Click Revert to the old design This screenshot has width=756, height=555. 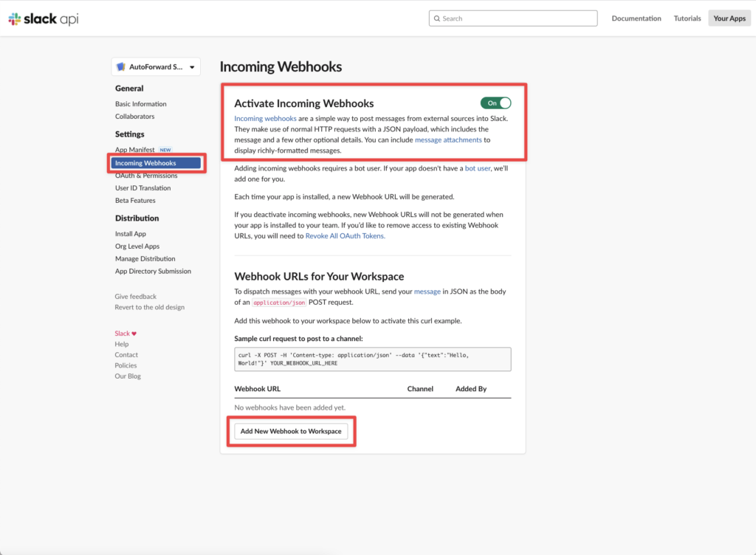click(149, 307)
